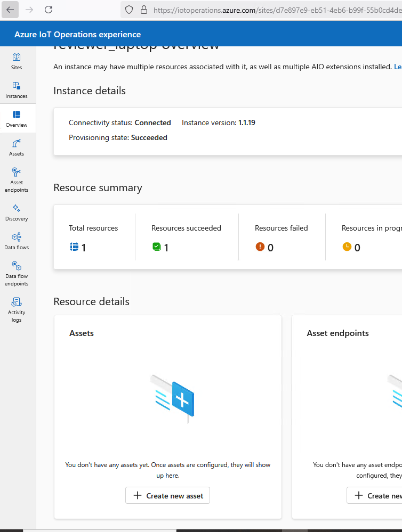Click the 'Resources succeeded' label

[186, 228]
